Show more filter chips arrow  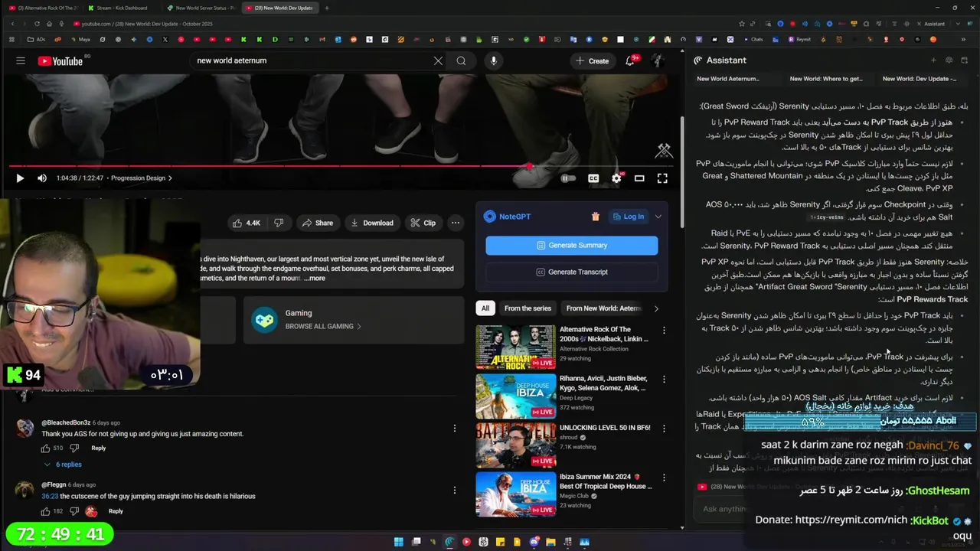point(656,308)
